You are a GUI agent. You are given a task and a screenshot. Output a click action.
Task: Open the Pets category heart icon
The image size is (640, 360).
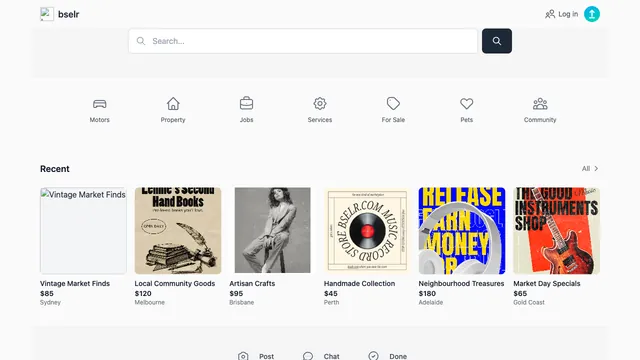click(x=467, y=104)
